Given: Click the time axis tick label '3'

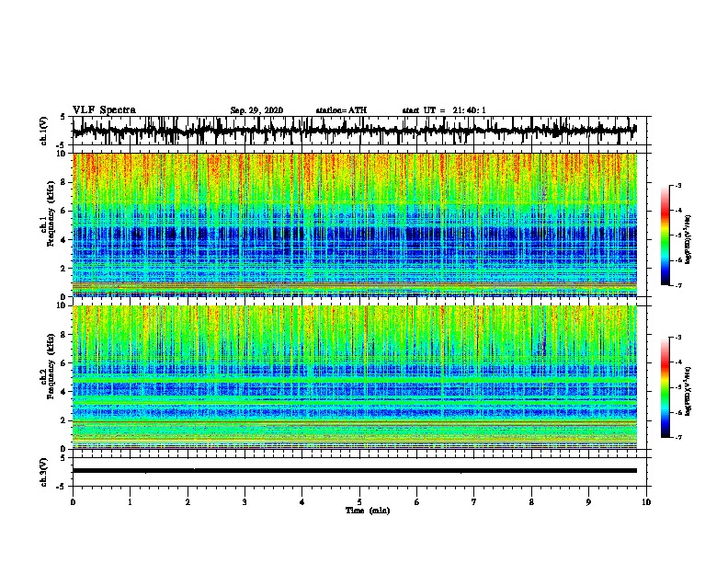Looking at the screenshot, I should tap(245, 502).
